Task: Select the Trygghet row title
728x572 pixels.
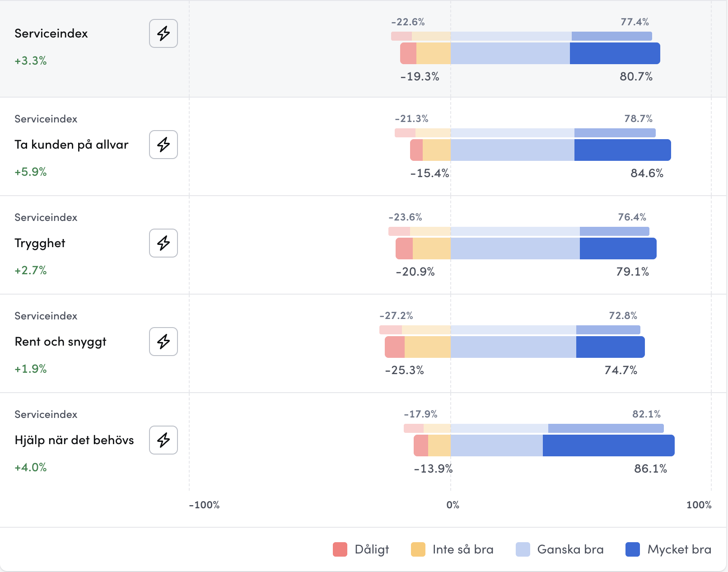Action: pyautogui.click(x=40, y=243)
